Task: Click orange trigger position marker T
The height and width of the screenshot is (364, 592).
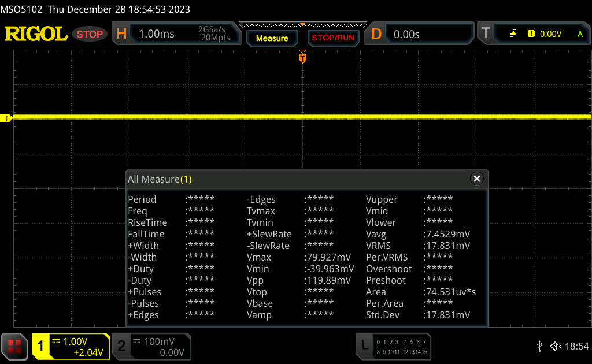Action: click(302, 57)
